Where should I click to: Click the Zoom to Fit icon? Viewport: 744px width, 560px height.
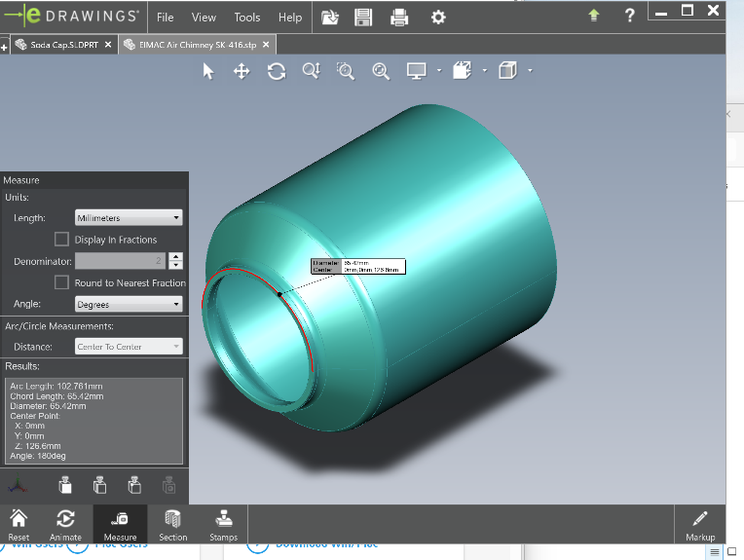381,71
